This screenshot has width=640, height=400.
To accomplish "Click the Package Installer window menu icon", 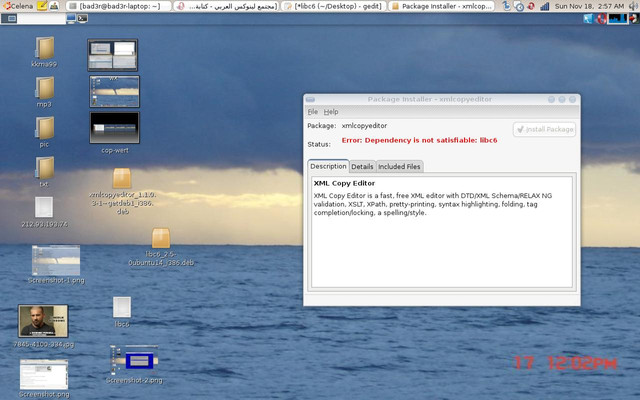I will tap(310, 99).
